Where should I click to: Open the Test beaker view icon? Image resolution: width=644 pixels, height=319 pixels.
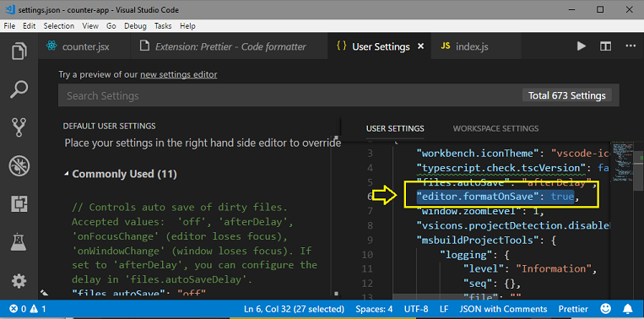point(19,242)
